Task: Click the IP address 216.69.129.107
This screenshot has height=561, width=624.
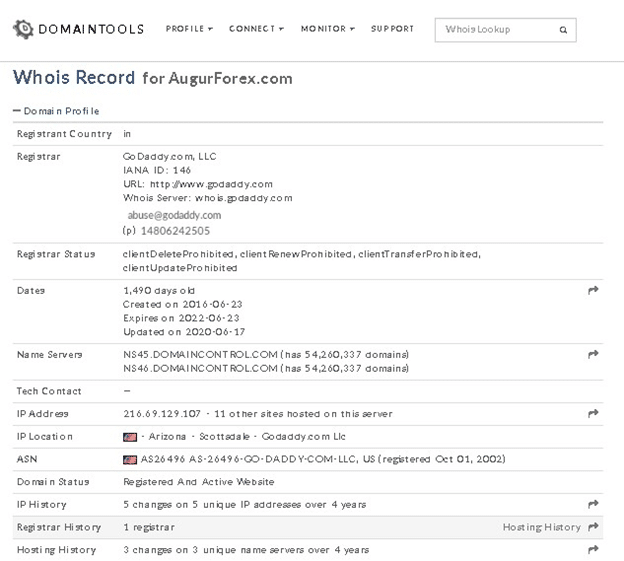Action: (162, 414)
